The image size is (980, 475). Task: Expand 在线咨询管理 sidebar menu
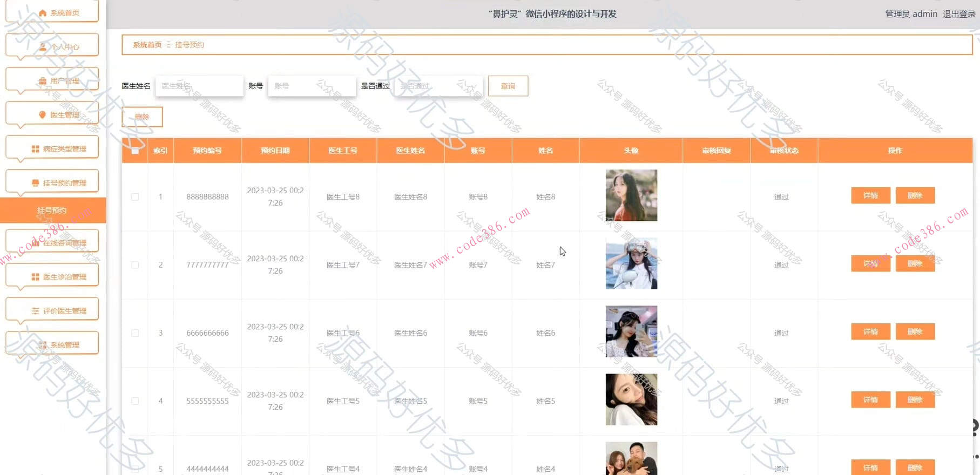(52, 242)
